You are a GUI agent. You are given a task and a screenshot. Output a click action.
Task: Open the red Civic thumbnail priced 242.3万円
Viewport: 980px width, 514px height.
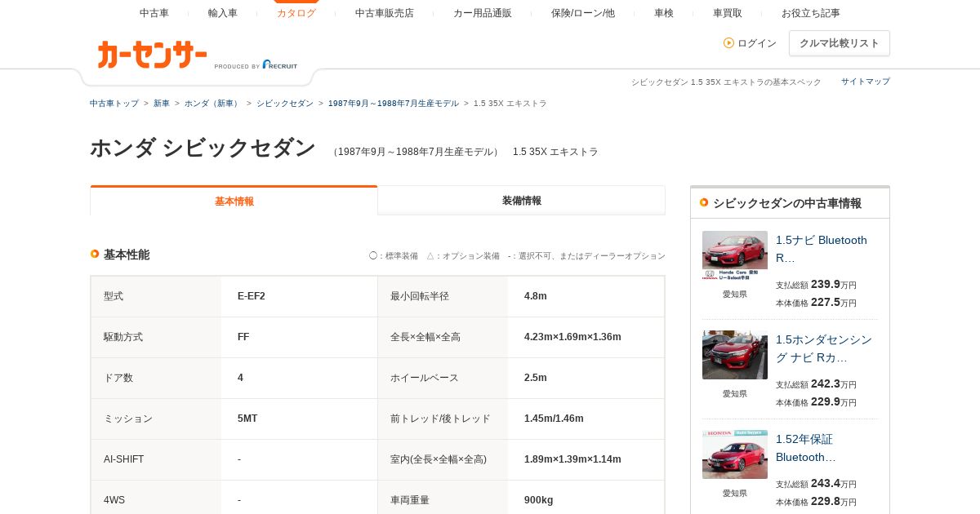[x=735, y=355]
